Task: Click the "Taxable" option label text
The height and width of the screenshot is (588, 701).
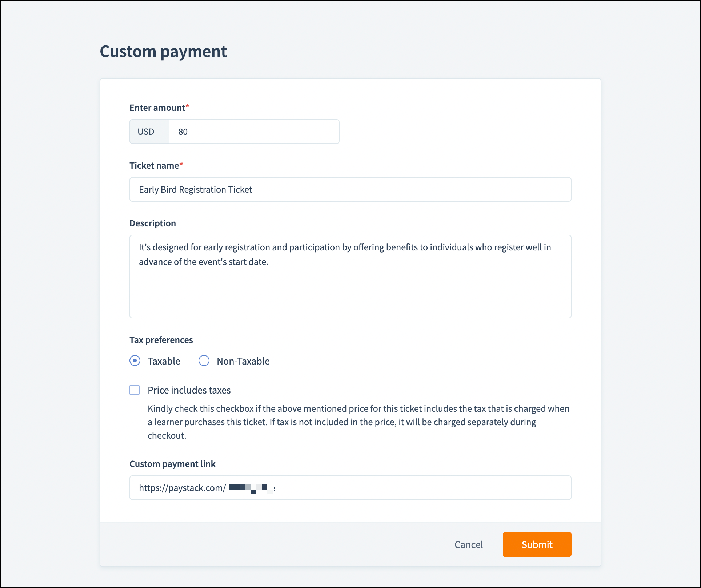Action: [x=164, y=361]
